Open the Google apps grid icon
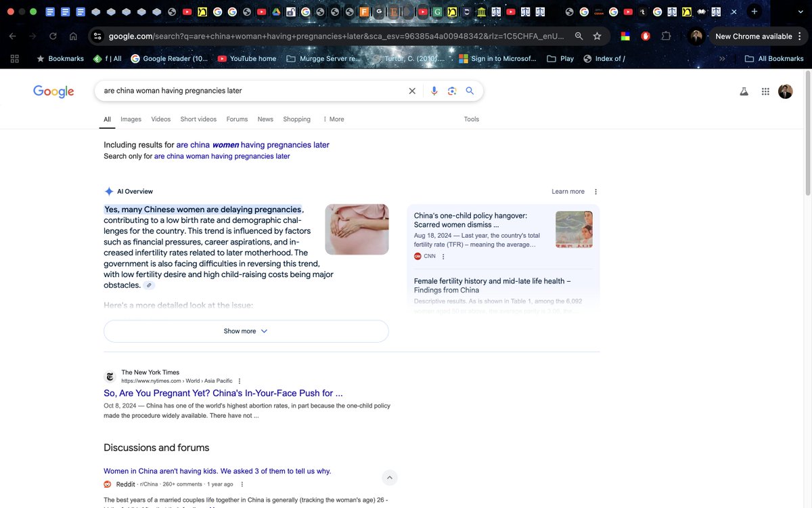Screen dimensions: 812x508 [x=765, y=91]
